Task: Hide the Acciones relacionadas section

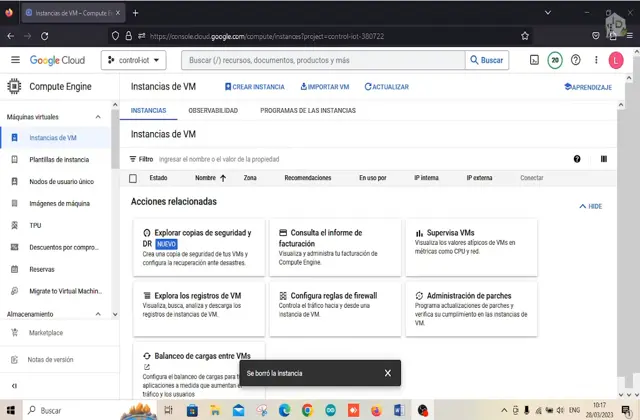Action: pyautogui.click(x=590, y=206)
